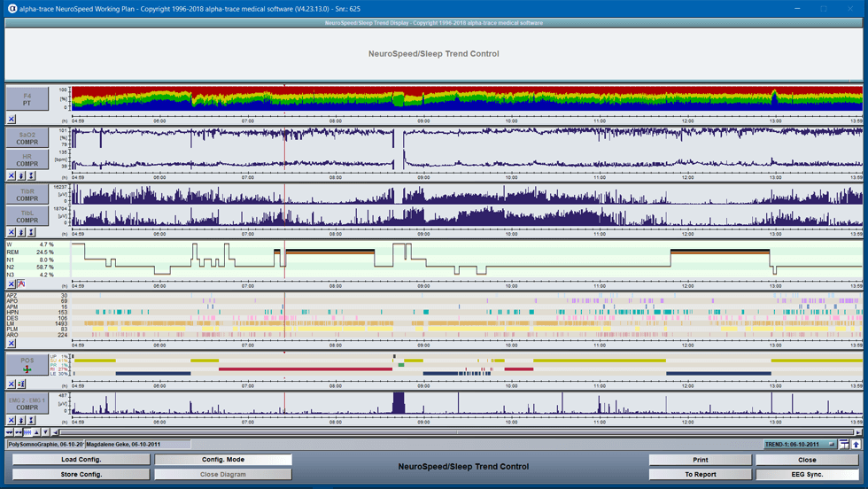The width and height of the screenshot is (868, 489).
Task: Click PolySomnoGraphie, 06-10-20 status field
Action: 45,444
